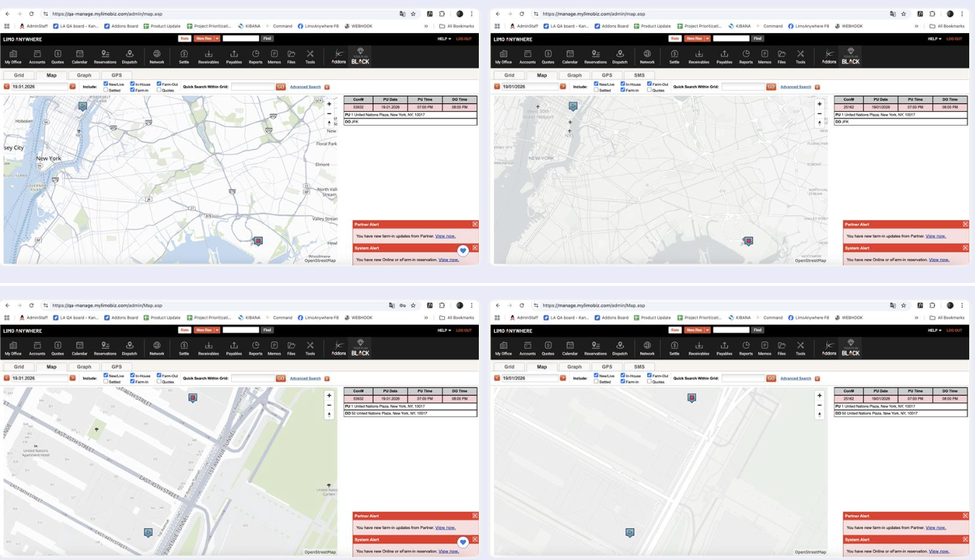
Task: Click Network globe icon in bottom-right window
Action: 647,348
